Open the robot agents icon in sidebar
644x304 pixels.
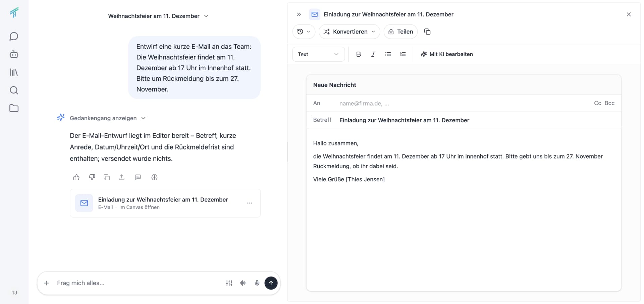pyautogui.click(x=14, y=54)
